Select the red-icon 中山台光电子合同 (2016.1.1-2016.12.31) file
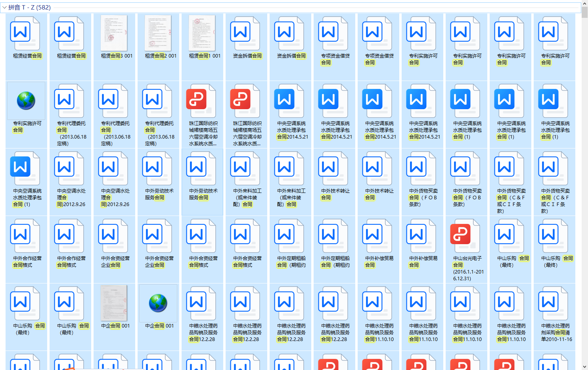 460,235
